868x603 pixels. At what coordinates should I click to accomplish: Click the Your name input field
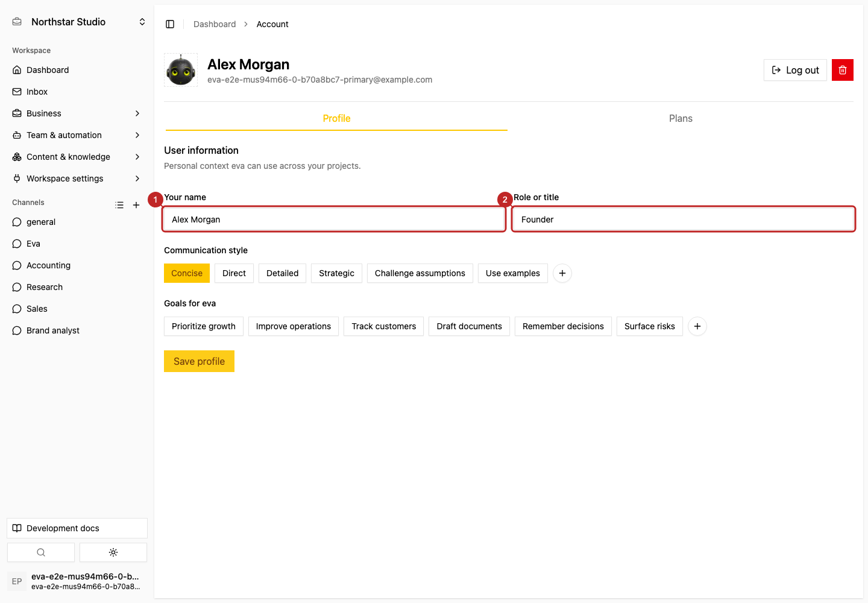click(x=334, y=219)
